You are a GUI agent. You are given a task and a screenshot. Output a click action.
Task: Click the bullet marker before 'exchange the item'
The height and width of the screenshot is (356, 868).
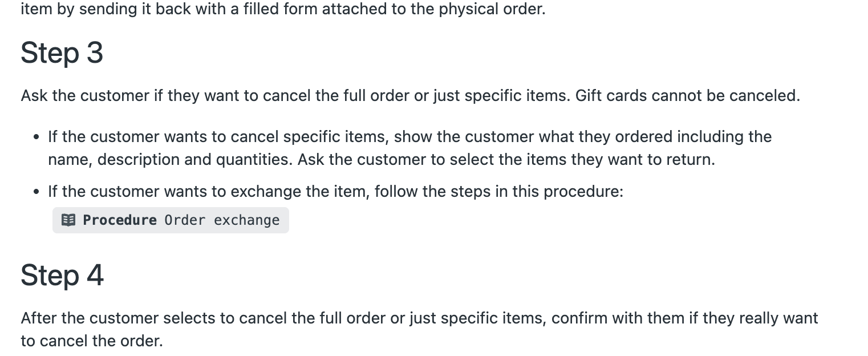coord(36,192)
